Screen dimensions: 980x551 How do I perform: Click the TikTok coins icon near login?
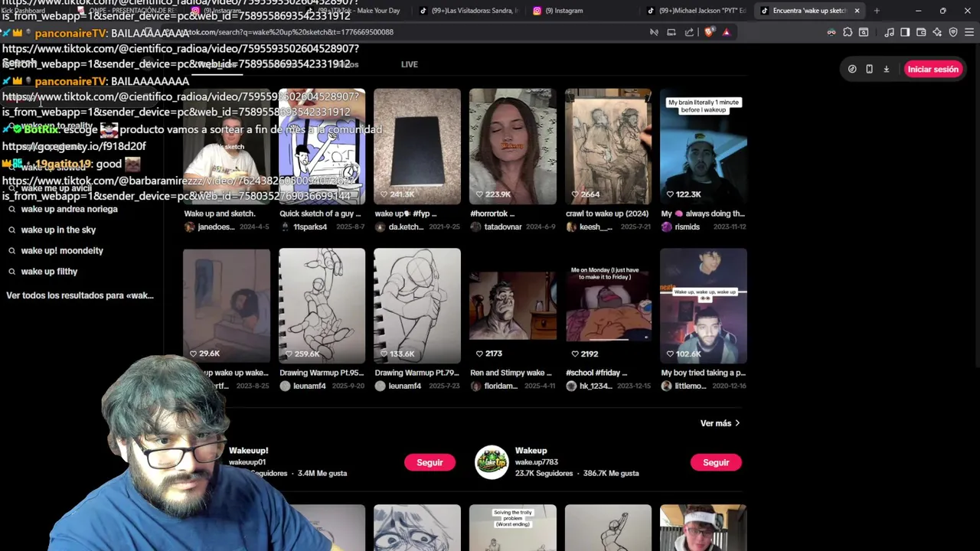point(852,69)
